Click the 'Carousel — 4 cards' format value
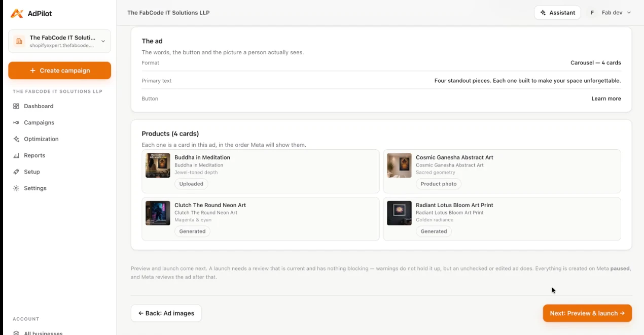 [596, 63]
